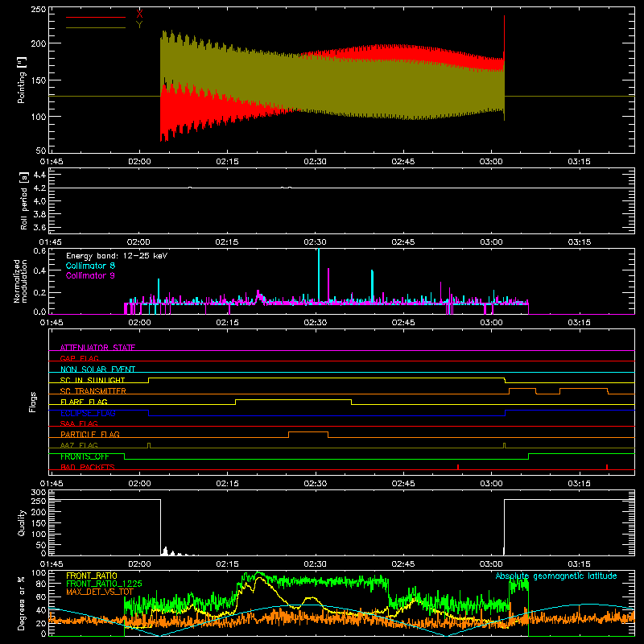Click the first raised SC_TRANSMITTER segment
644x644 pixels.
[x=522, y=389]
